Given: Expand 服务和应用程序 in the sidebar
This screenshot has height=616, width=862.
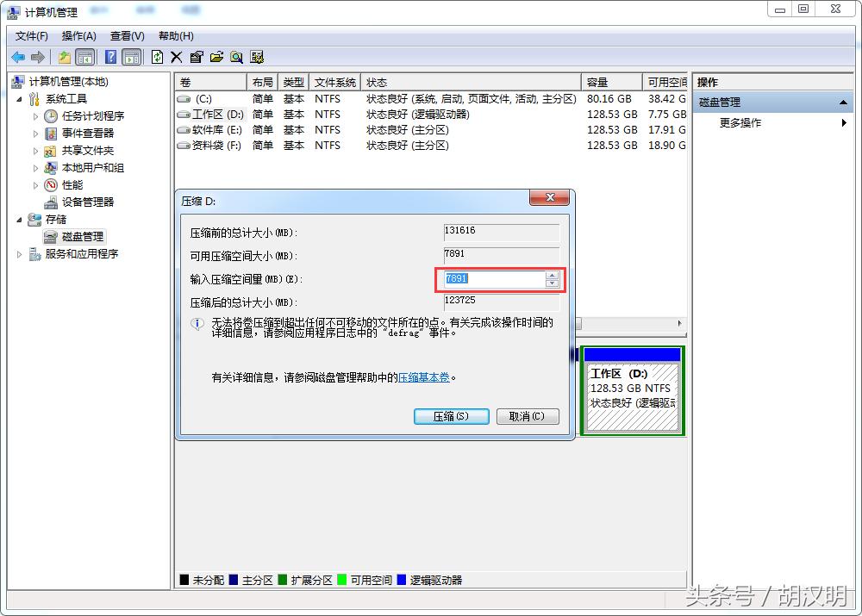Looking at the screenshot, I should [19, 253].
